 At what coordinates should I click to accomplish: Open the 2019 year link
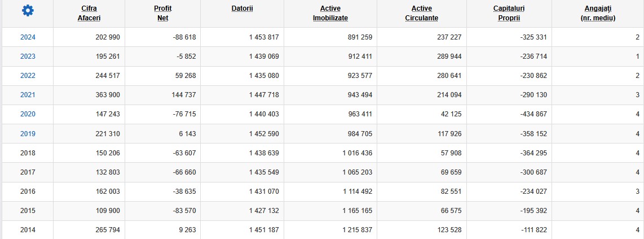(28, 133)
